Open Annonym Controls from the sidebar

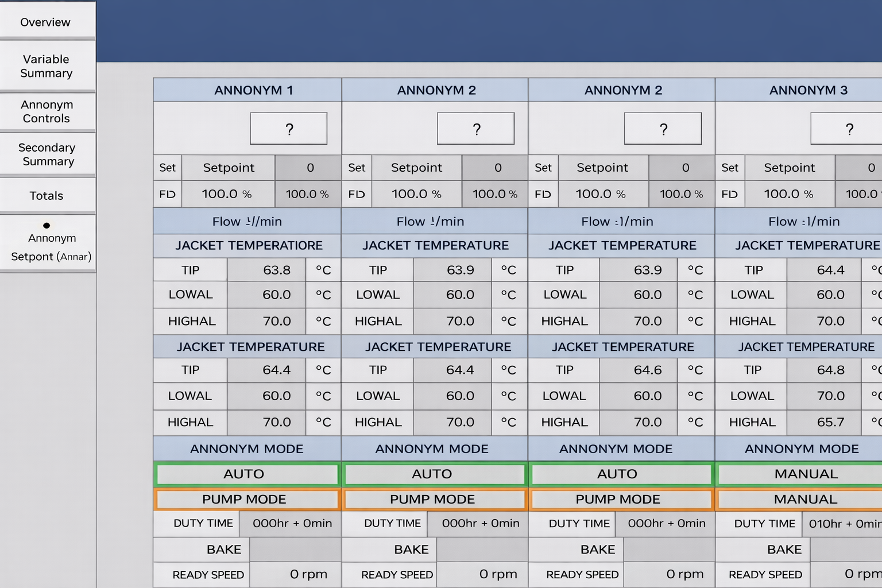pyautogui.click(x=47, y=111)
